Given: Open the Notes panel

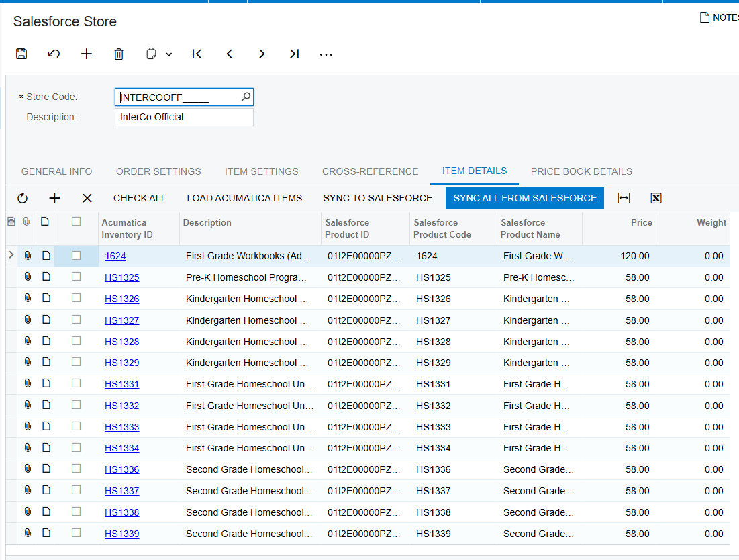Looking at the screenshot, I should click(720, 17).
